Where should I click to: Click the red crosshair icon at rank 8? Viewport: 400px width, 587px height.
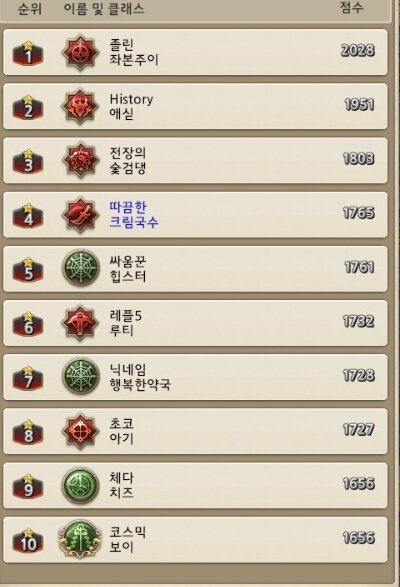(x=80, y=431)
